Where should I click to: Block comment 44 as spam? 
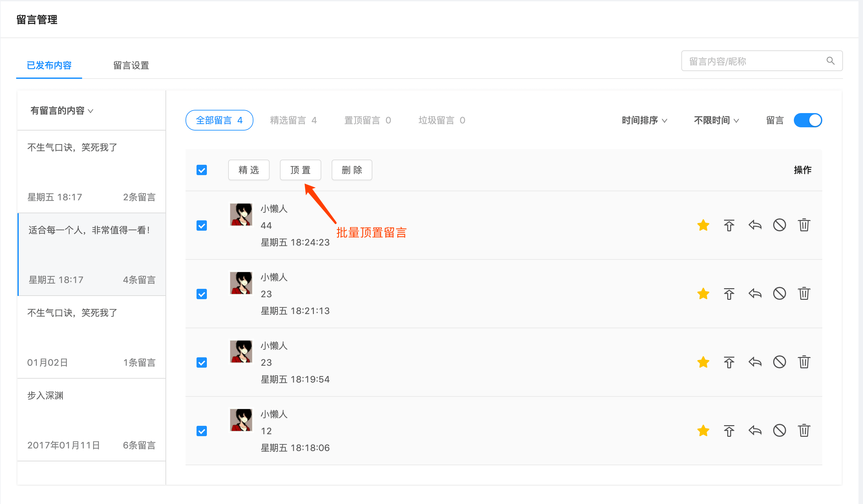pos(779,225)
